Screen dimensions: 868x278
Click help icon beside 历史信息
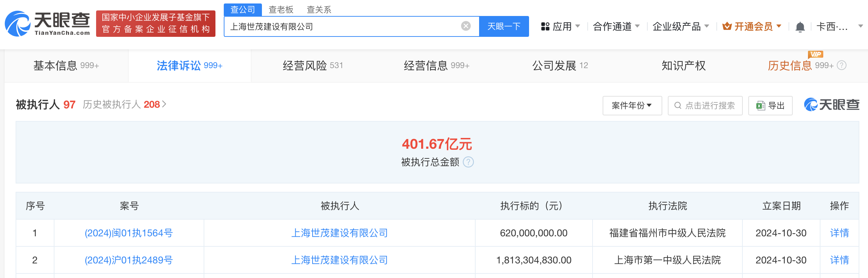pos(842,65)
